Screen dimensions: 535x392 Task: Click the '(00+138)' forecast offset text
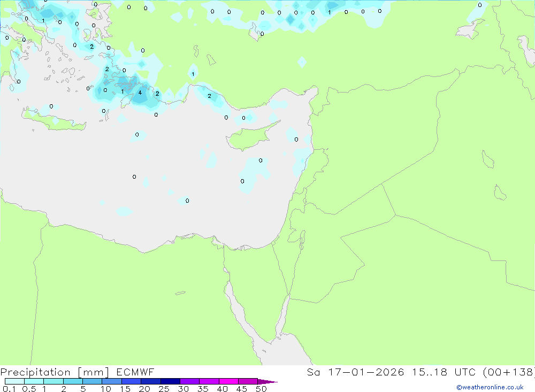coord(509,372)
